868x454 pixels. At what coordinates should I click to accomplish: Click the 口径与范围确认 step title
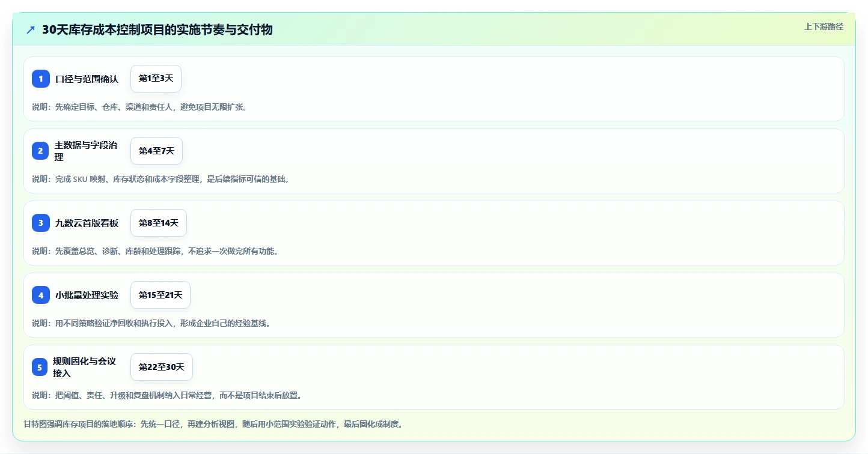point(87,79)
